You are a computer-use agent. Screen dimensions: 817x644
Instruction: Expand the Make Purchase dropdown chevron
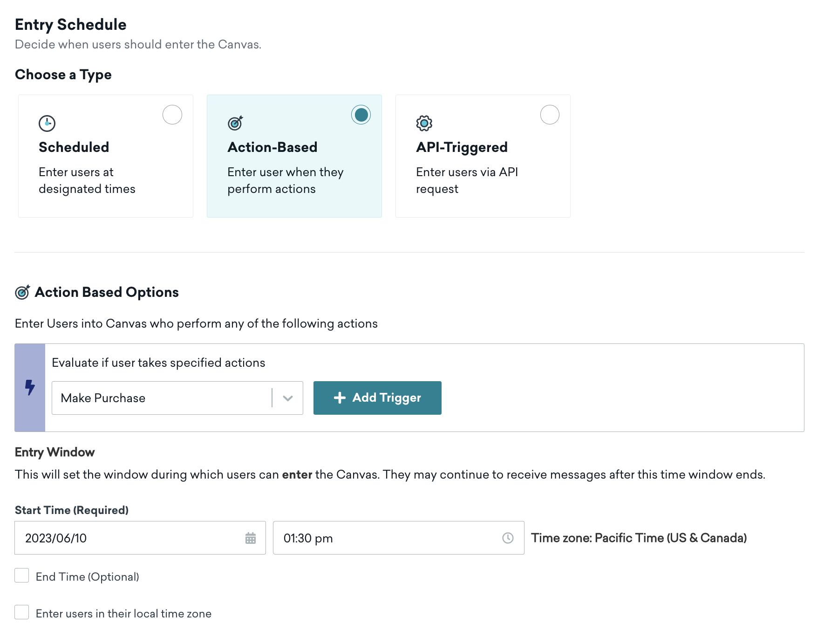tap(288, 398)
